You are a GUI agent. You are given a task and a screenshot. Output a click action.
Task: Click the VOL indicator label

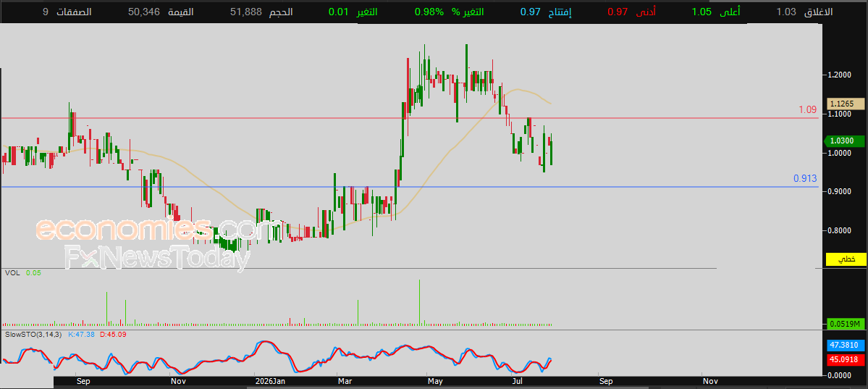click(12, 272)
